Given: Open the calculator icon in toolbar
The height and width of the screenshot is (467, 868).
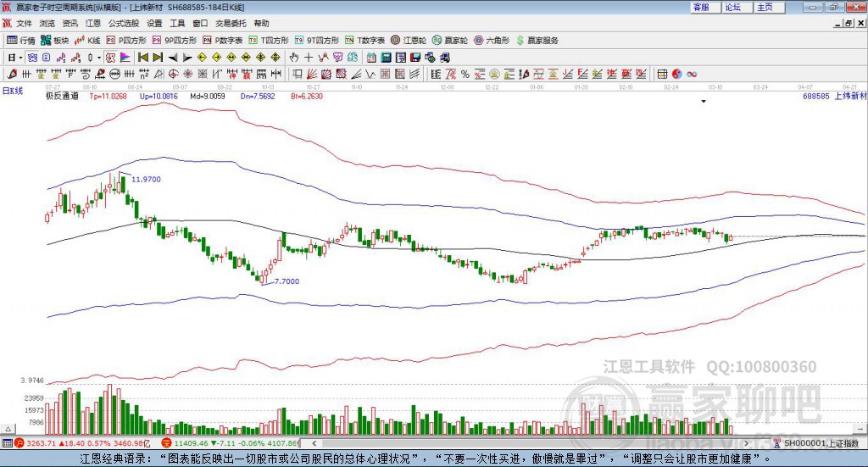Looking at the screenshot, I should [387, 58].
